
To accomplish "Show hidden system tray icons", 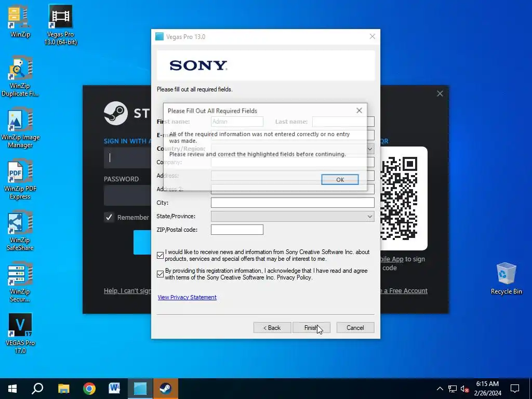I will pyautogui.click(x=440, y=389).
